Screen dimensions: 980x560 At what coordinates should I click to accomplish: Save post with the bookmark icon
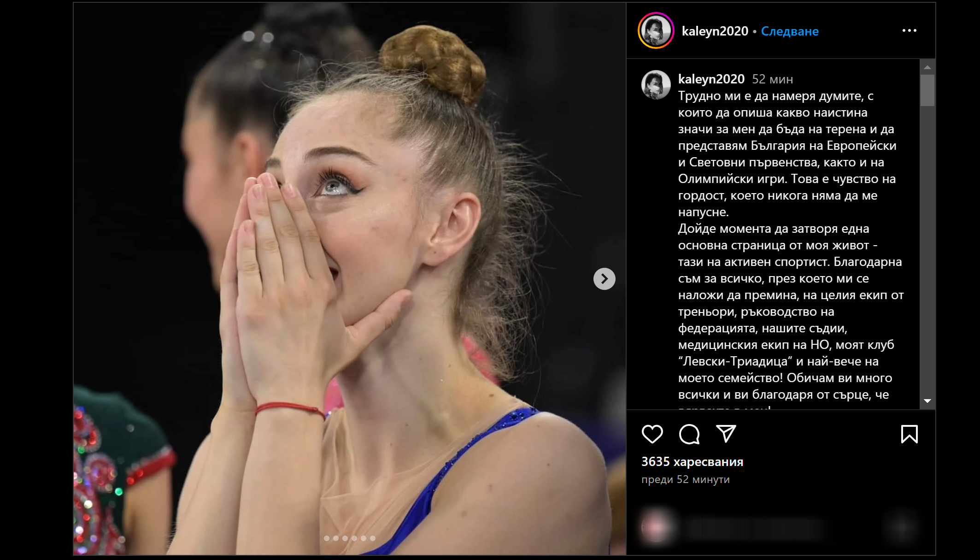pyautogui.click(x=909, y=434)
